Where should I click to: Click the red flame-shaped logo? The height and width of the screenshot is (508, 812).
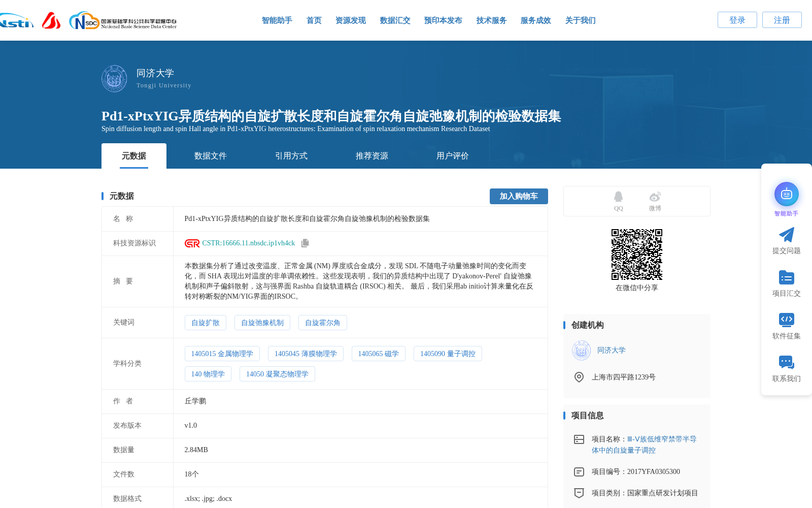tap(51, 20)
